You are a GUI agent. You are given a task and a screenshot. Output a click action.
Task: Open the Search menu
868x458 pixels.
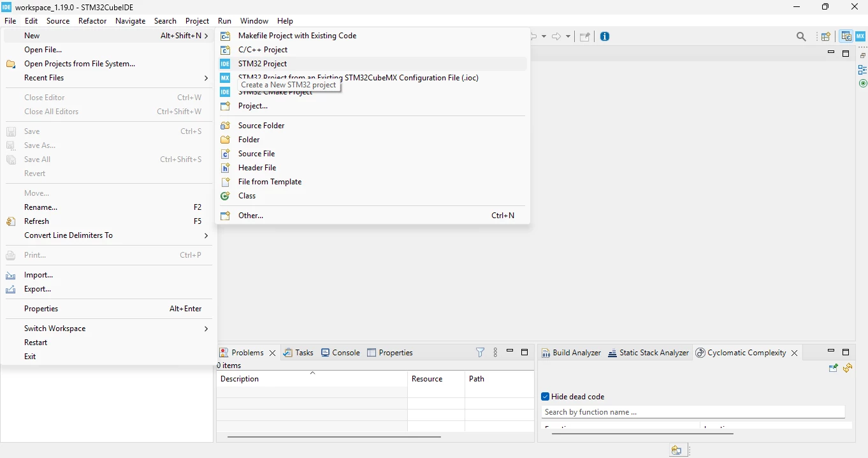tap(165, 21)
